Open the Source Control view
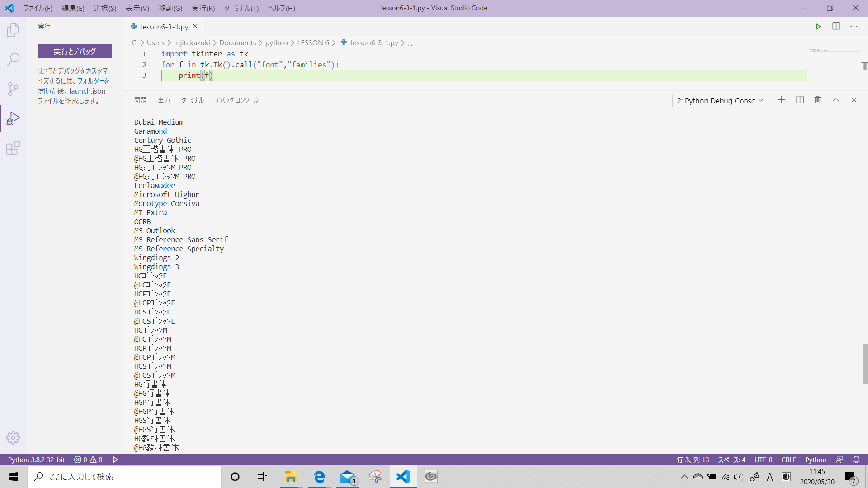This screenshot has width=868, height=488. 13,89
